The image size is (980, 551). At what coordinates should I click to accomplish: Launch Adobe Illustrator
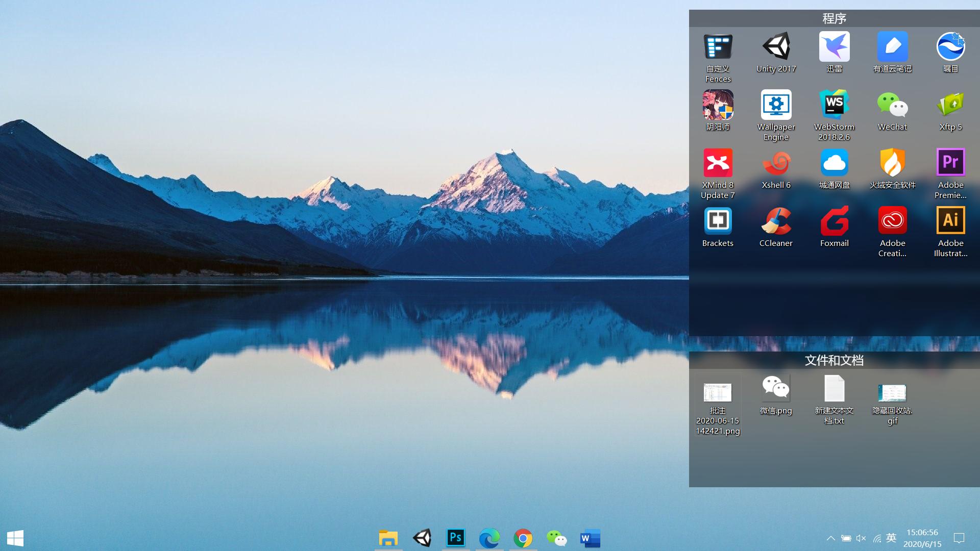950,220
